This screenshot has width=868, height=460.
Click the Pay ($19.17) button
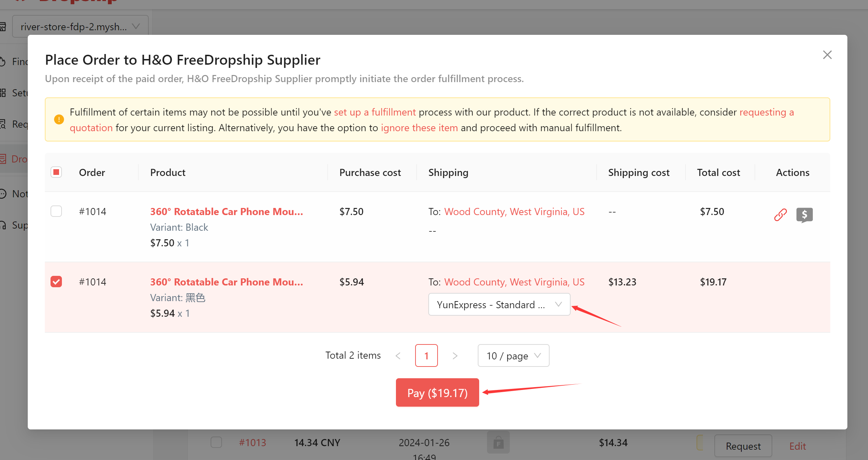pyautogui.click(x=437, y=392)
